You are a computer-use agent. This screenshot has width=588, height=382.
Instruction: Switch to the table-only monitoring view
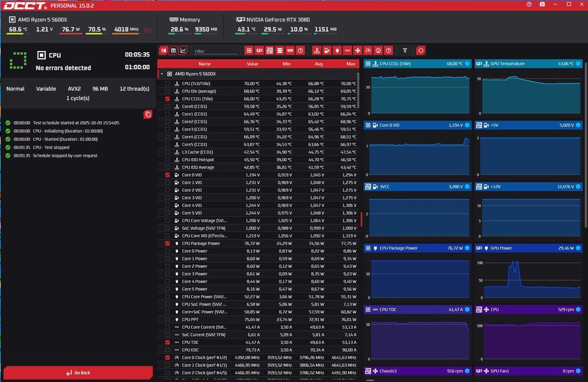click(173, 51)
